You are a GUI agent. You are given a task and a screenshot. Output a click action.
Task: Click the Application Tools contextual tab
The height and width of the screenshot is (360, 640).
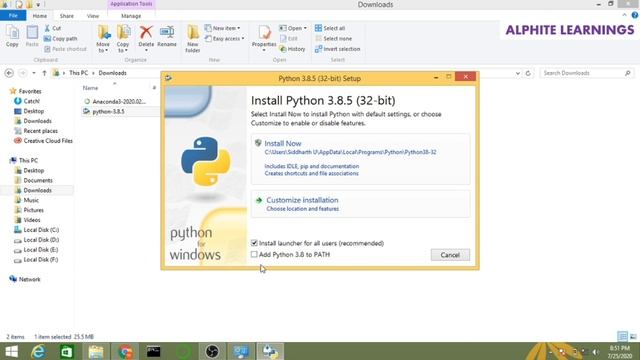point(131,4)
